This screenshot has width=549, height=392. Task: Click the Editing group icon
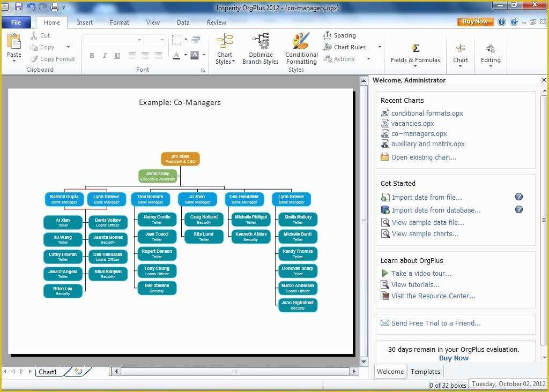pos(491,48)
